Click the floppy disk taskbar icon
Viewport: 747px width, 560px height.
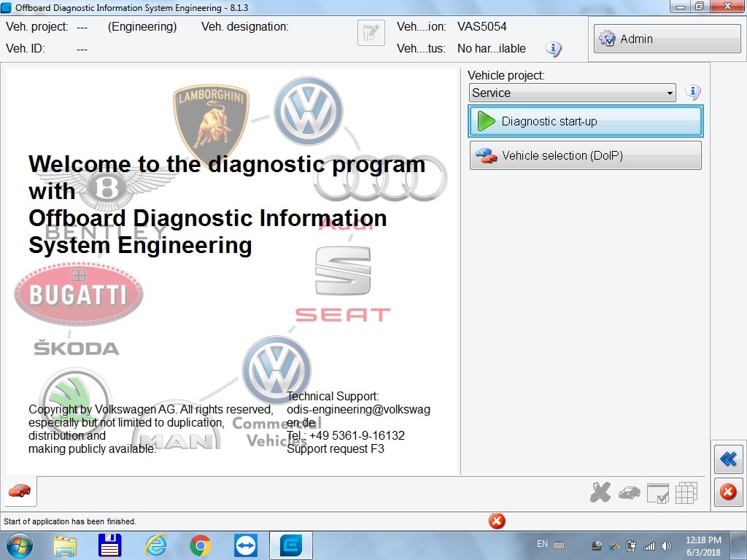pos(109,545)
